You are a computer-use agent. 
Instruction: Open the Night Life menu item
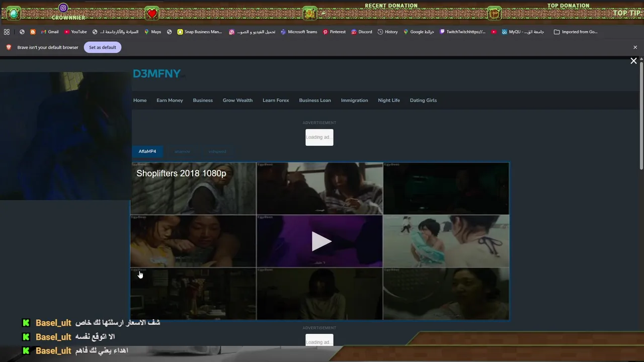[389, 100]
